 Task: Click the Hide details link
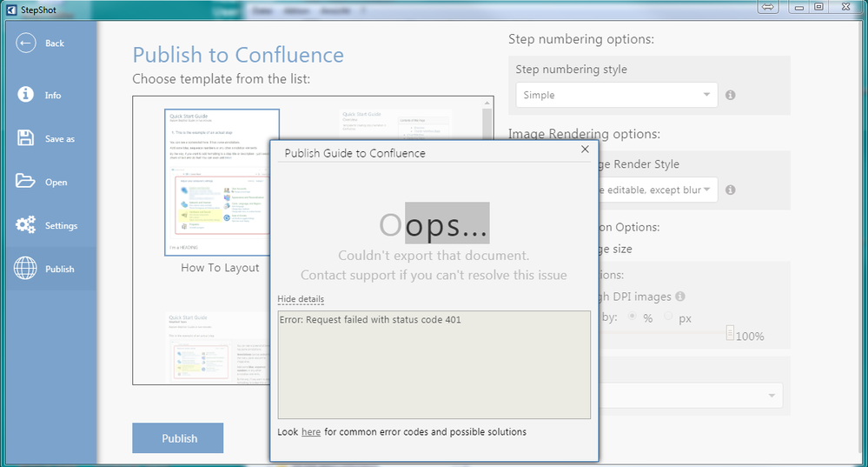301,299
